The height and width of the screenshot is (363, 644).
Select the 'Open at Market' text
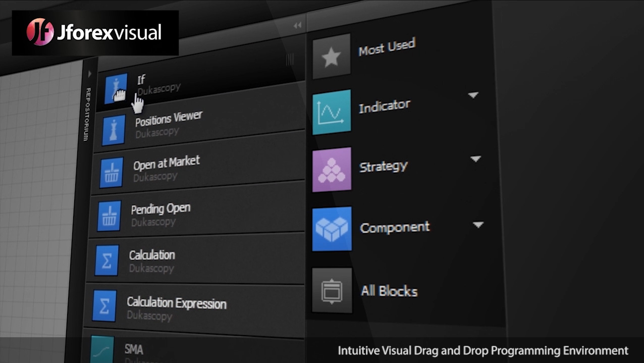tap(167, 163)
